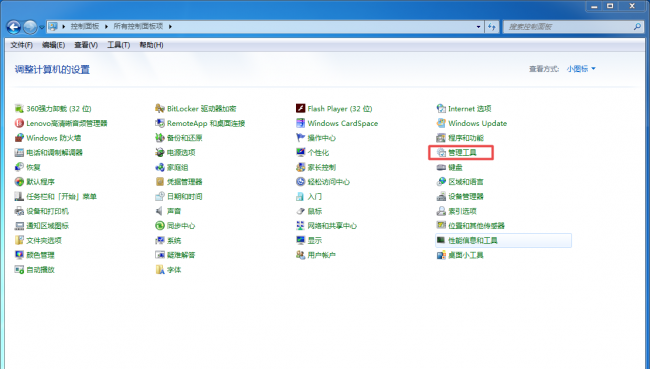Viewport: 650px width, 369px height.
Task: Open 管理工具 administrative tools
Action: pyautogui.click(x=457, y=153)
